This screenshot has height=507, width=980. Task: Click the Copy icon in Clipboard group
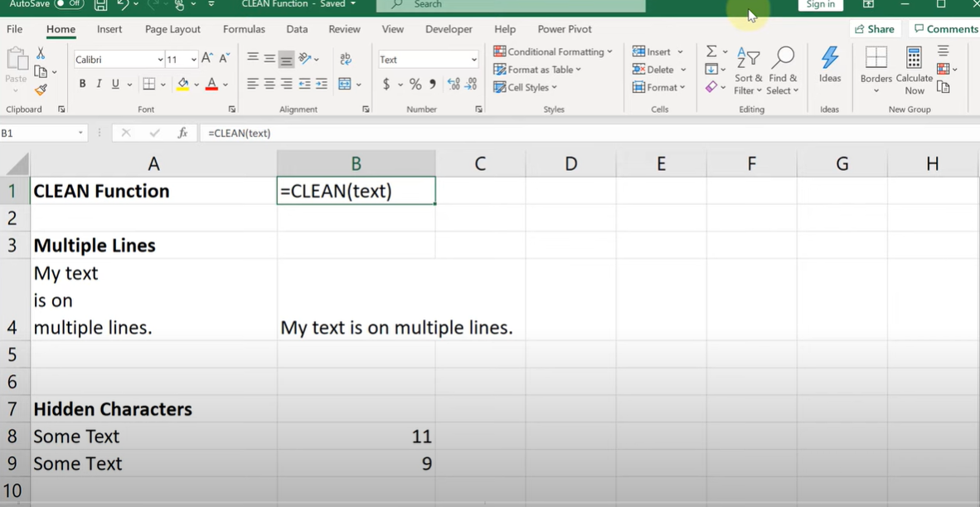pos(41,71)
